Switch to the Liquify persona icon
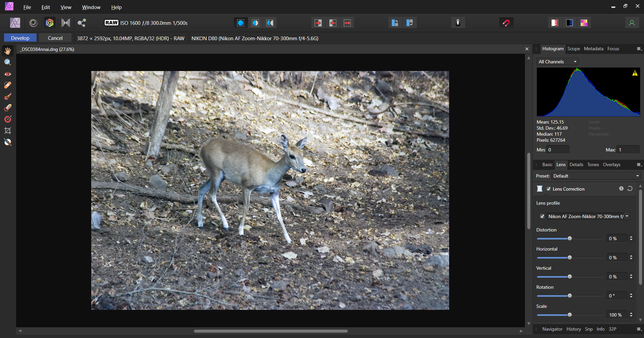Image resolution: width=644 pixels, height=338 pixels. click(x=33, y=23)
